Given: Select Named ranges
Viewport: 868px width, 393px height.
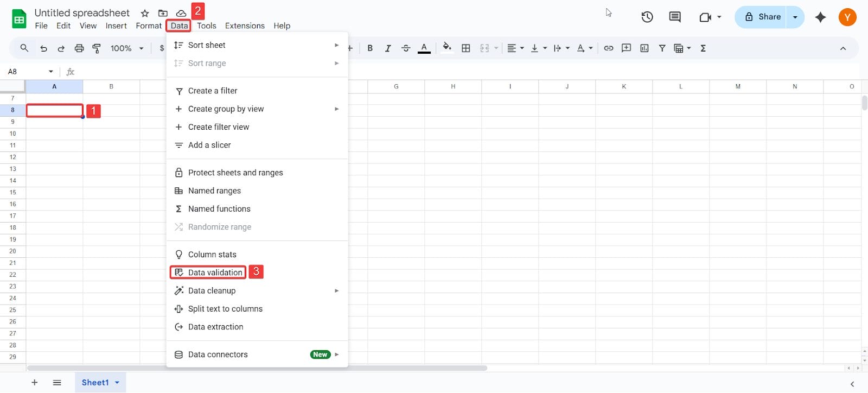Looking at the screenshot, I should click(257, 191).
